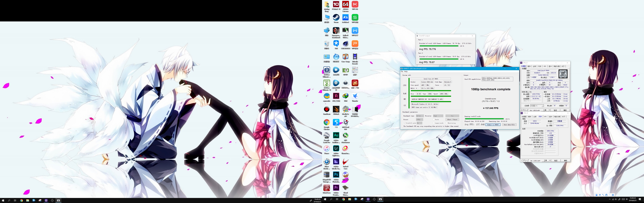Open the GPUPI desktop icon

346,71
